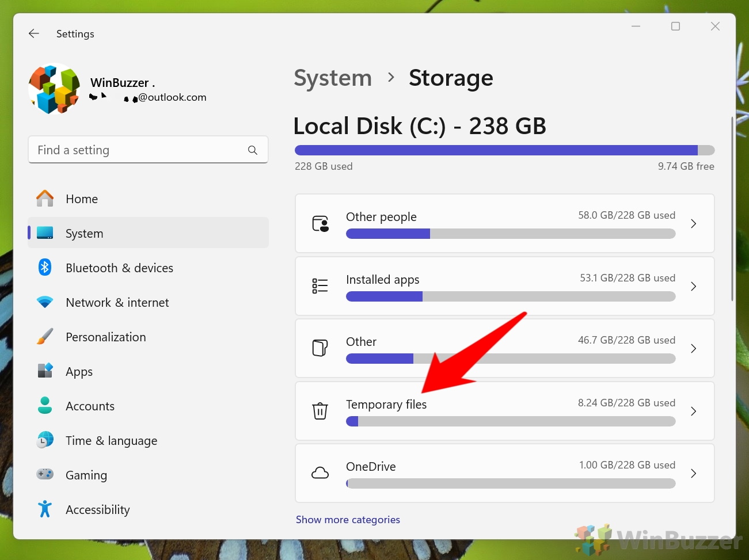Expand Other people storage chevron
749x560 pixels.
693,224
